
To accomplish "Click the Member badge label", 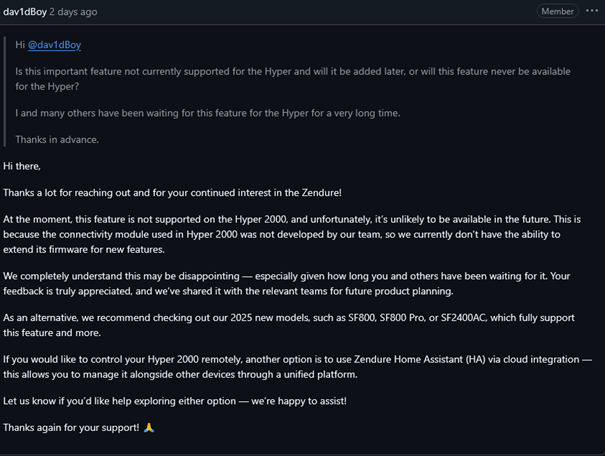I will (x=557, y=11).
